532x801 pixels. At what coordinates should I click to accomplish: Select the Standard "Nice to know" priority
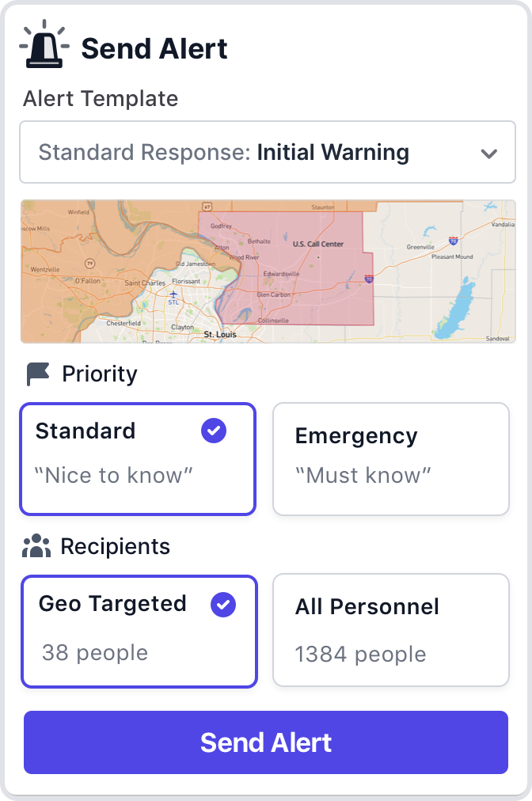138,459
